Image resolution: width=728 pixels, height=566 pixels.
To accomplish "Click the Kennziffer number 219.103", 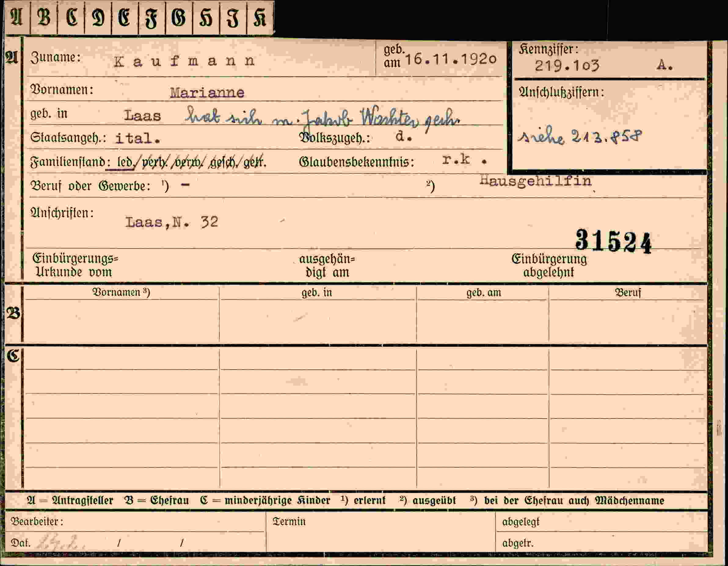I will click(x=567, y=66).
